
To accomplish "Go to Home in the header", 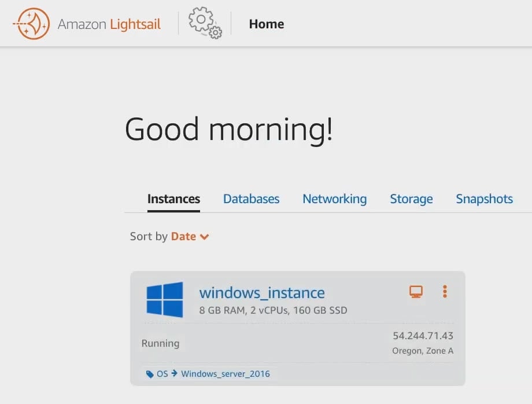I will pyautogui.click(x=267, y=24).
